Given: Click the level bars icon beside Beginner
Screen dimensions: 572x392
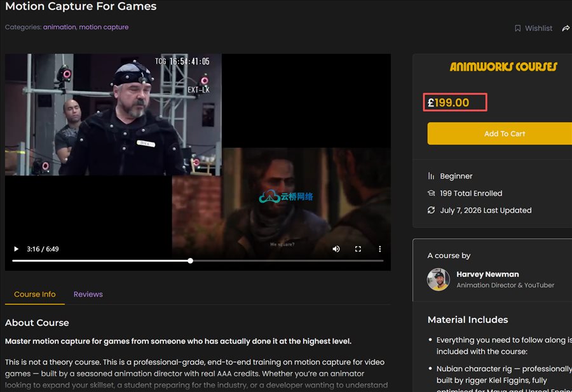Looking at the screenshot, I should pyautogui.click(x=431, y=176).
